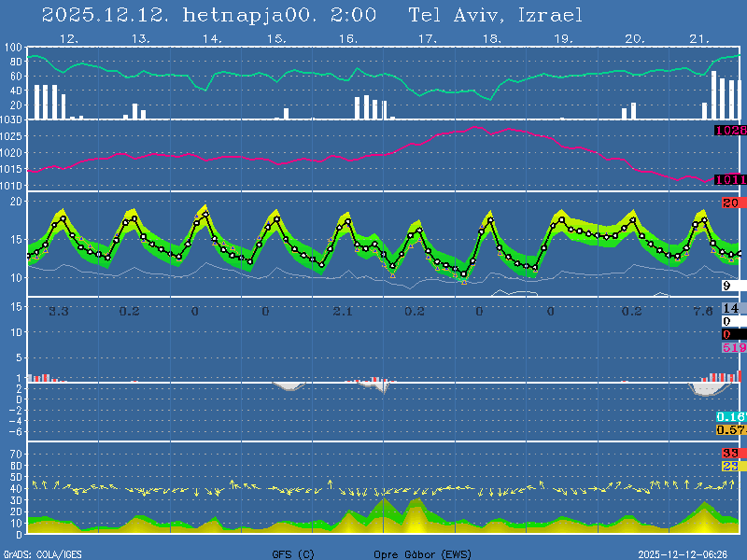747x560 pixels.
Task: Select the day 17. marker on top axis
Action: pyautogui.click(x=427, y=39)
